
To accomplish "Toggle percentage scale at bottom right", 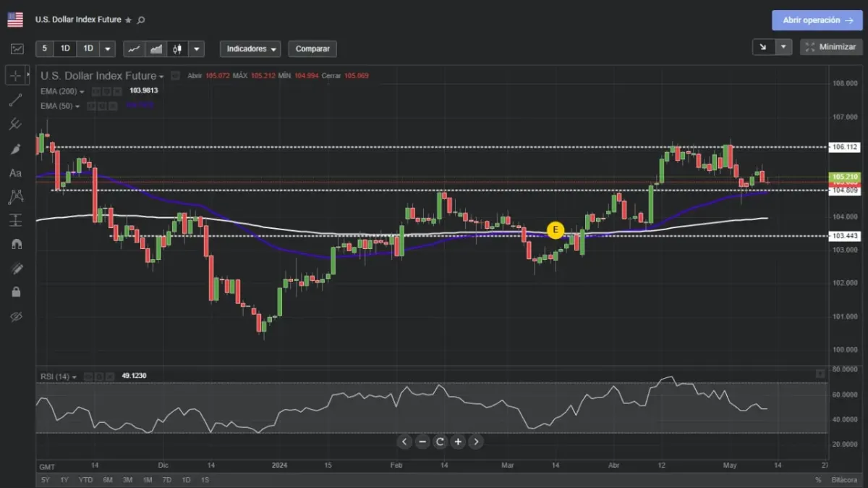I will [x=818, y=480].
